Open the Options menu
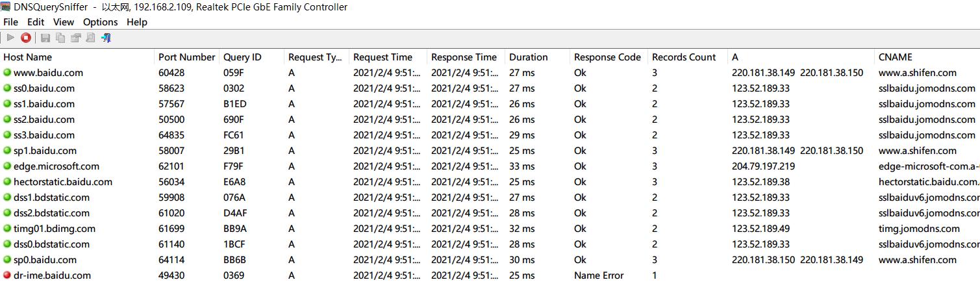This screenshot has height=293, width=980. (100, 22)
